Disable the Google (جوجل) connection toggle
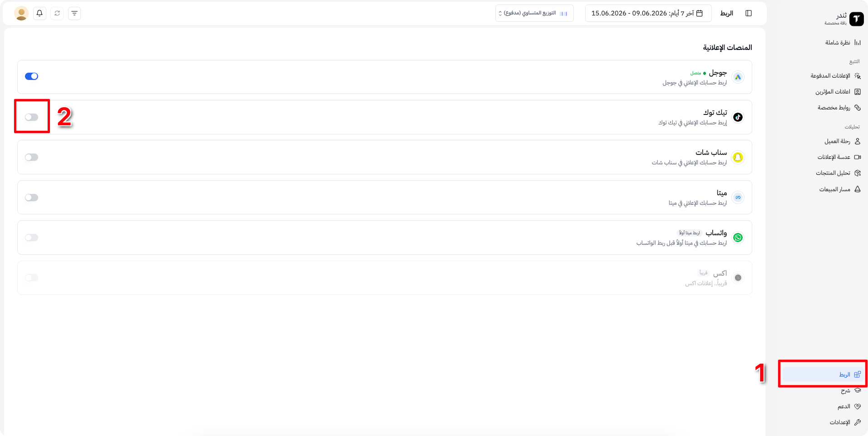 click(x=31, y=76)
